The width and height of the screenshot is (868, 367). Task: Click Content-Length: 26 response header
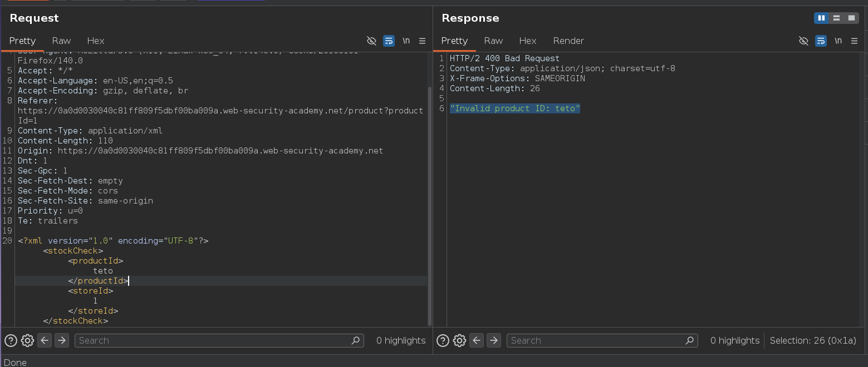tap(494, 88)
